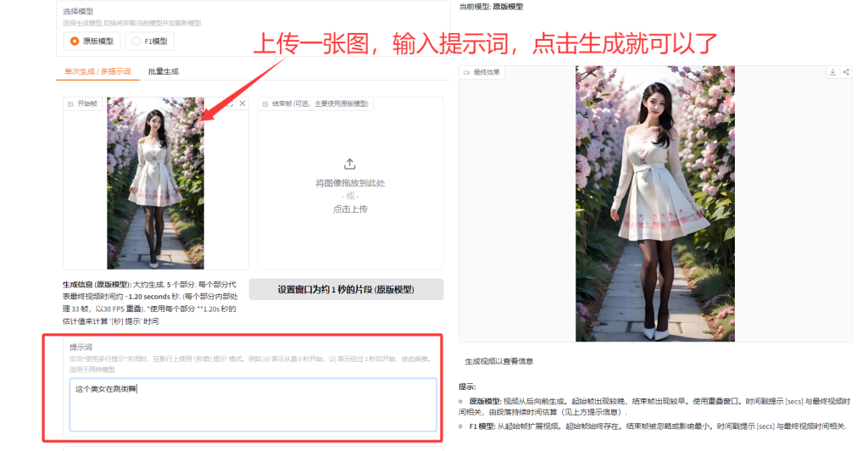
Task: Click the F1 模型 hint description line
Action: coord(658,426)
